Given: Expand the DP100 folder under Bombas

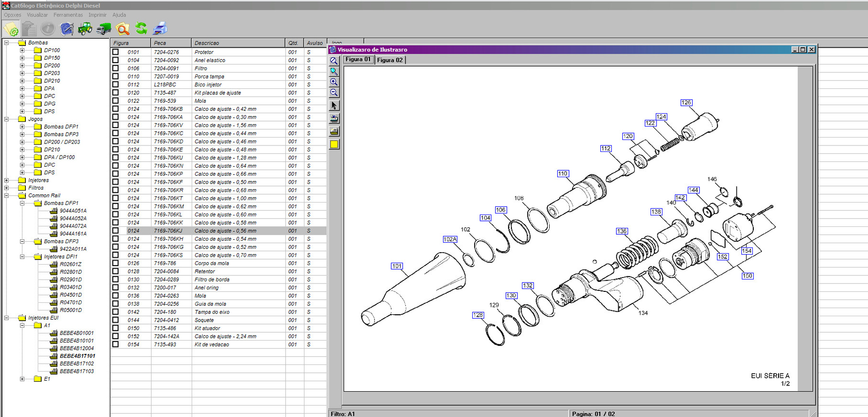Looking at the screenshot, I should (x=22, y=50).
